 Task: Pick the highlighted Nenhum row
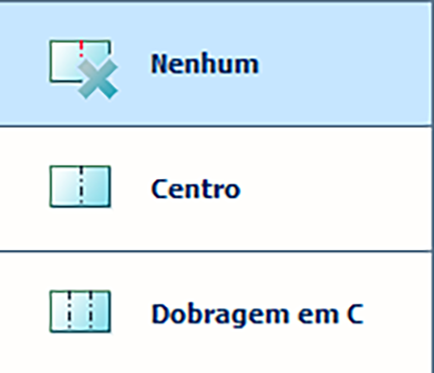[x=216, y=64]
